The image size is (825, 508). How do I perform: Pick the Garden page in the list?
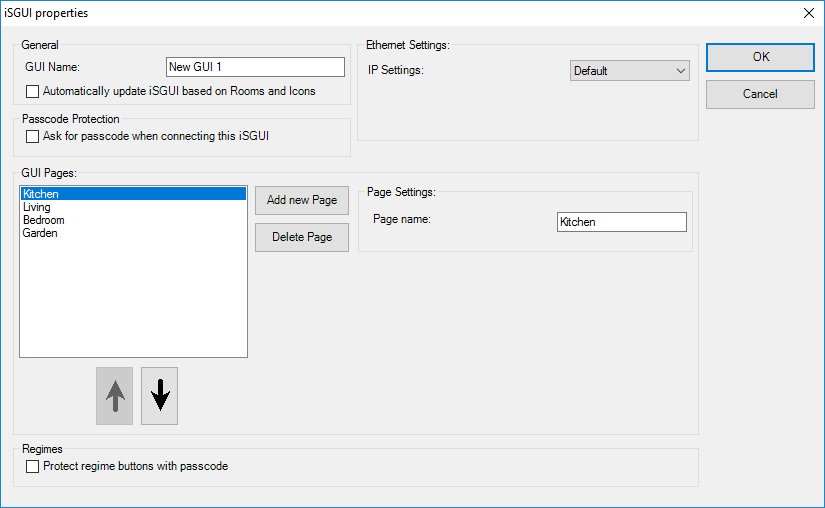point(40,233)
